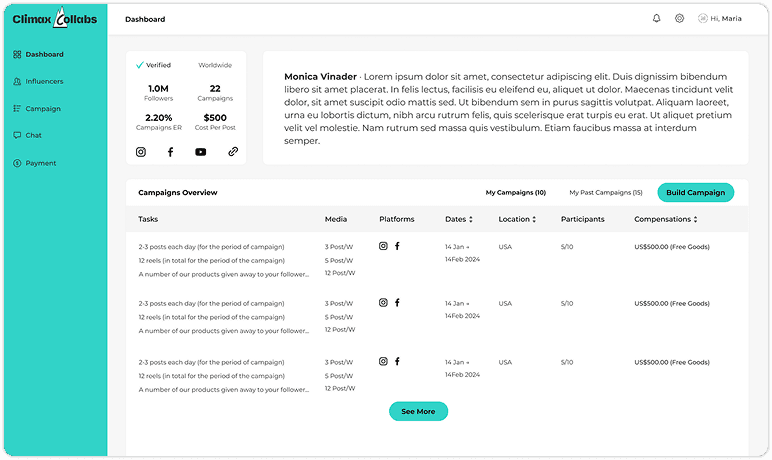
Task: Open Monica's Facebook profile icon
Action: [x=170, y=152]
